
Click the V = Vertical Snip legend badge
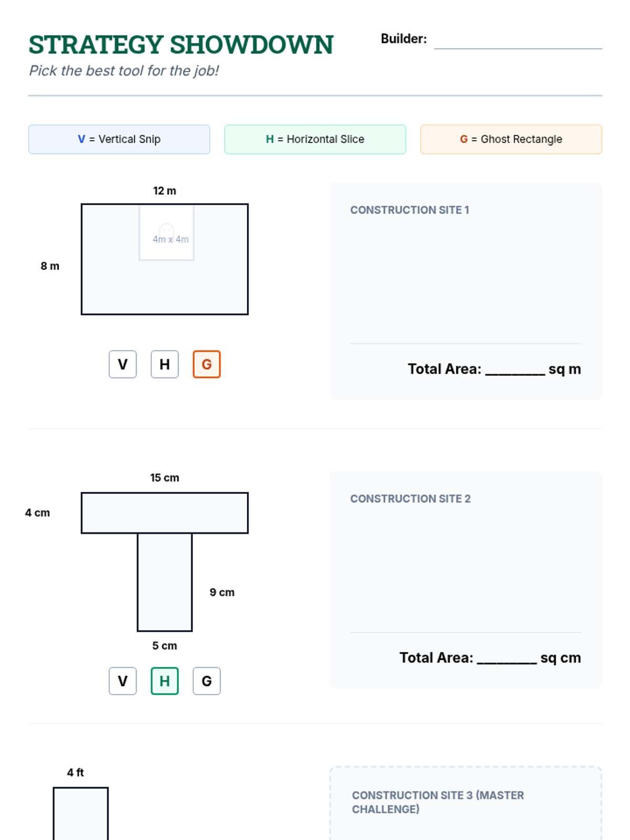click(119, 139)
